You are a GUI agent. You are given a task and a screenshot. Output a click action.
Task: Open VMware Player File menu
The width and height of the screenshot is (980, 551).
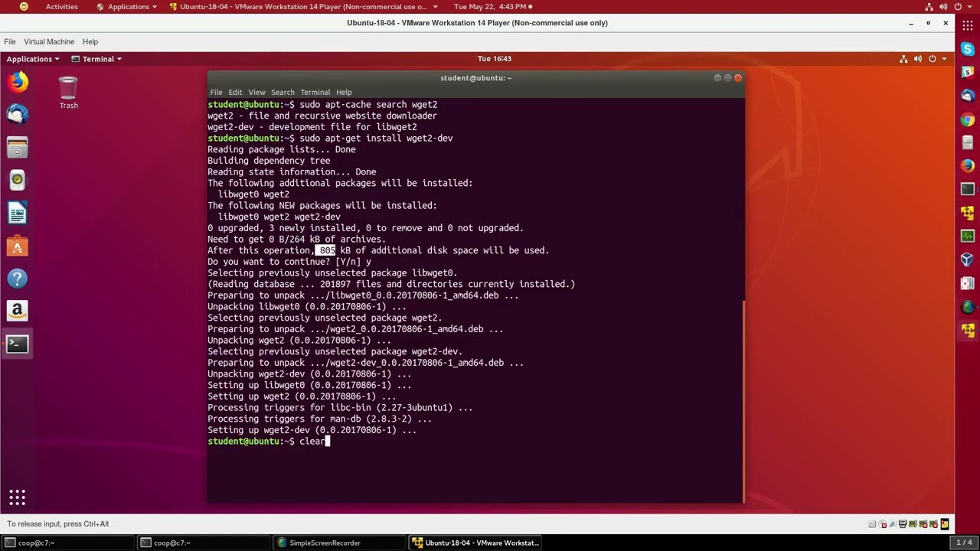(10, 41)
